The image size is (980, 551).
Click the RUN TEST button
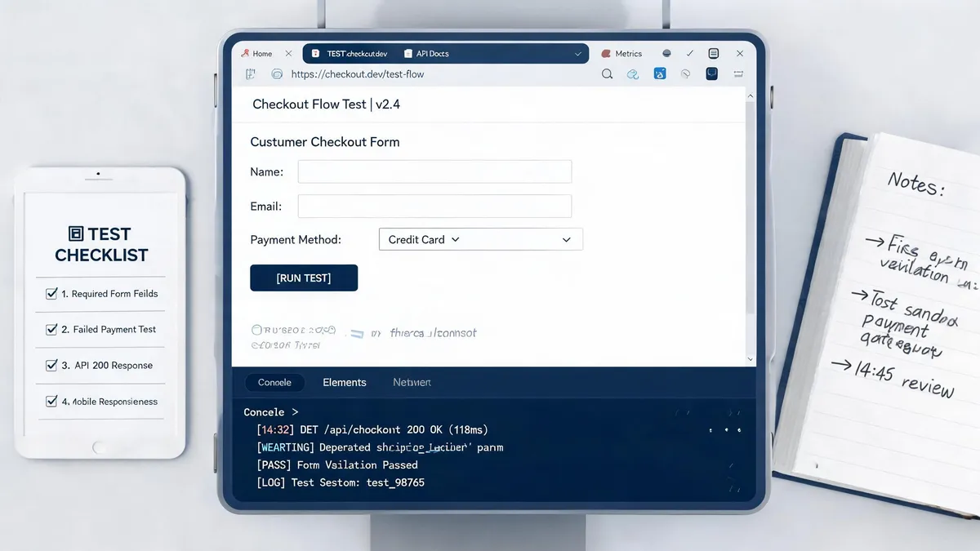(x=304, y=278)
